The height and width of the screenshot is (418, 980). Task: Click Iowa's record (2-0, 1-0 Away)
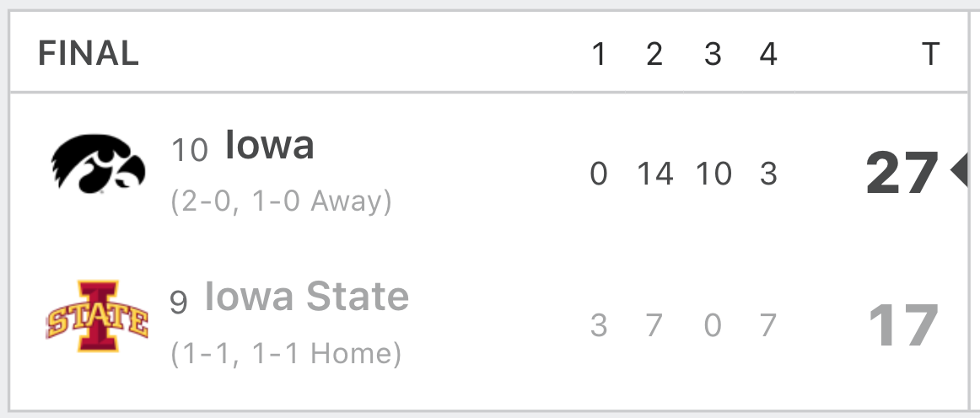(x=281, y=201)
